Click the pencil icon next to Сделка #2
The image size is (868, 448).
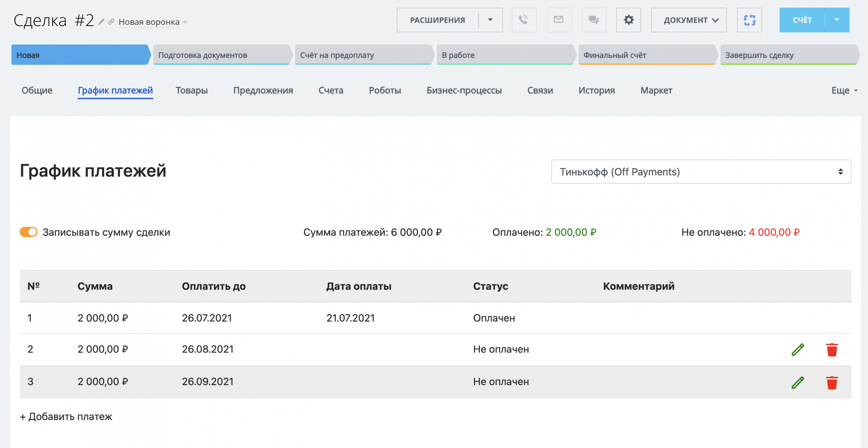pos(101,20)
